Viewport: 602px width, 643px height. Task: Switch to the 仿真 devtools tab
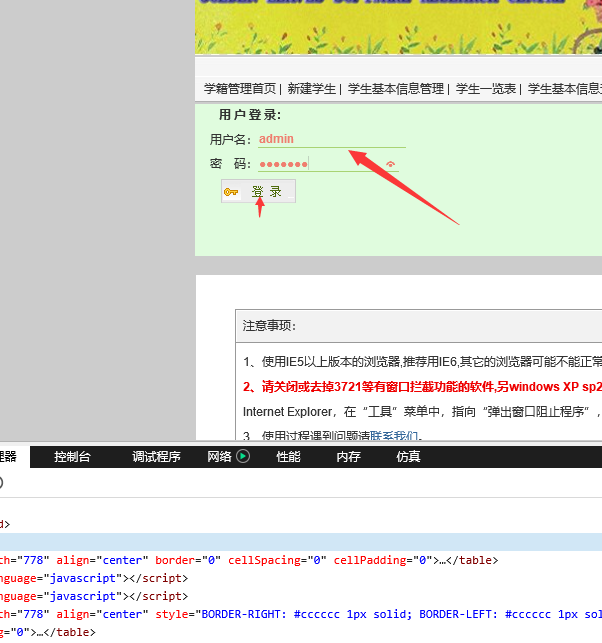[408, 457]
